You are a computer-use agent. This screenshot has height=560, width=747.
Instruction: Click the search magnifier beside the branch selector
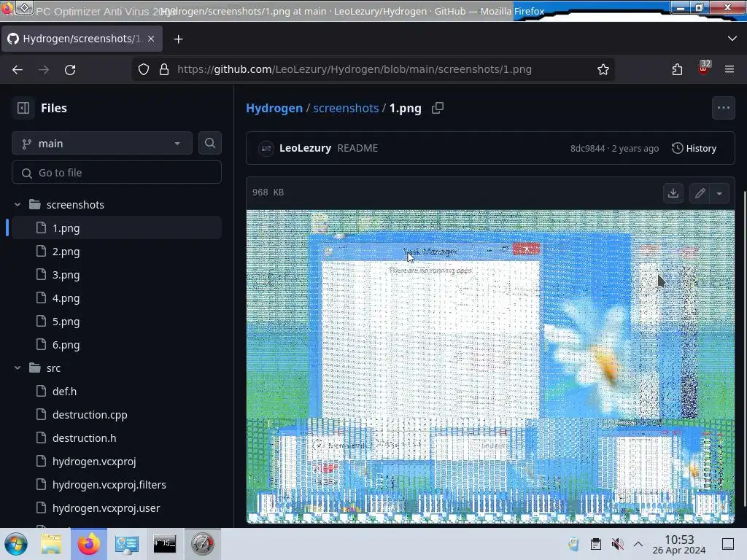[209, 144]
